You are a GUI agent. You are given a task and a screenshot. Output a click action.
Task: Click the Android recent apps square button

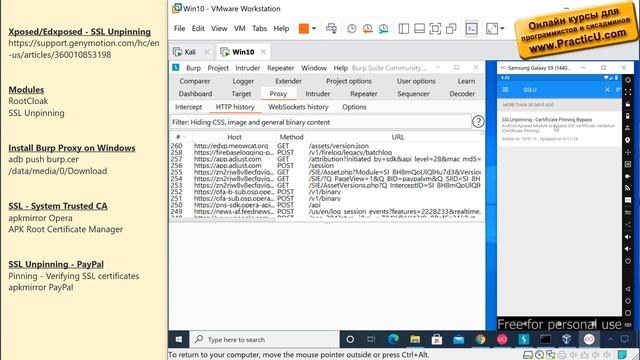628,313
